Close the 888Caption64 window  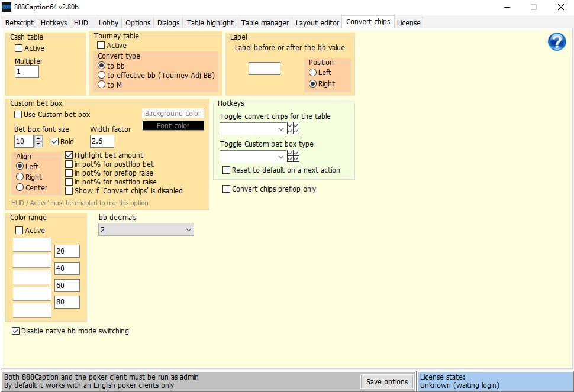[560, 7]
